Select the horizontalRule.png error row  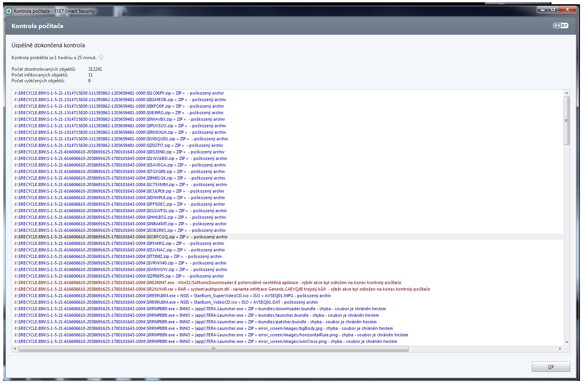[288, 335]
